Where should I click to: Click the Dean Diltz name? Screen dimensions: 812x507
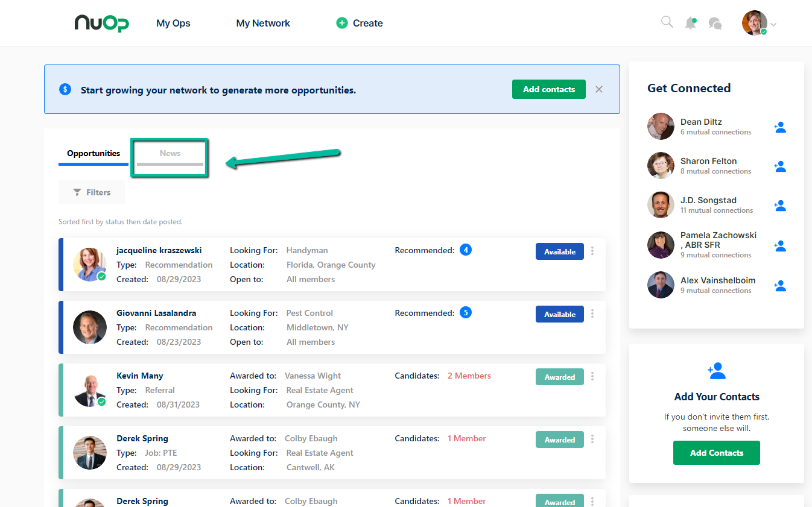[701, 122]
